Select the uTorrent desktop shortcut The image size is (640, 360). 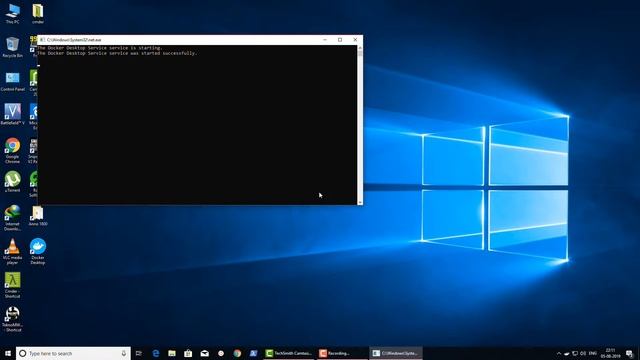pos(12,182)
